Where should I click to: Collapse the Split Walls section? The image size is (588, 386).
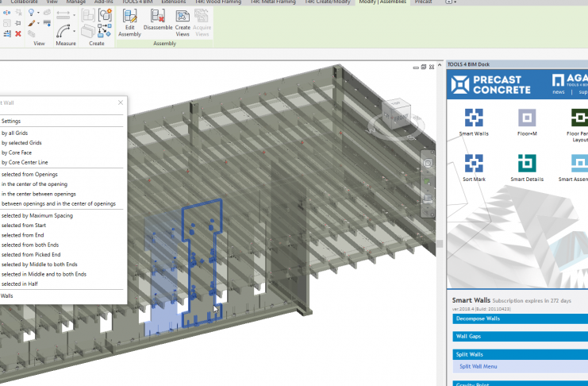[520, 353]
